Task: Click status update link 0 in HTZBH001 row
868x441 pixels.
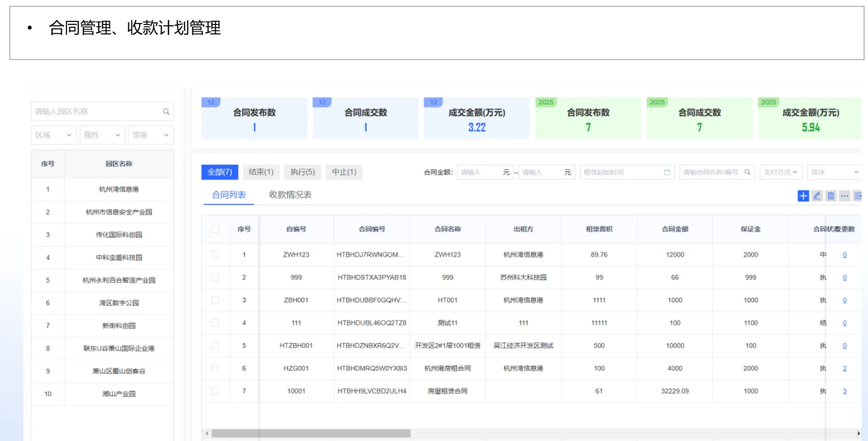Action: click(845, 346)
